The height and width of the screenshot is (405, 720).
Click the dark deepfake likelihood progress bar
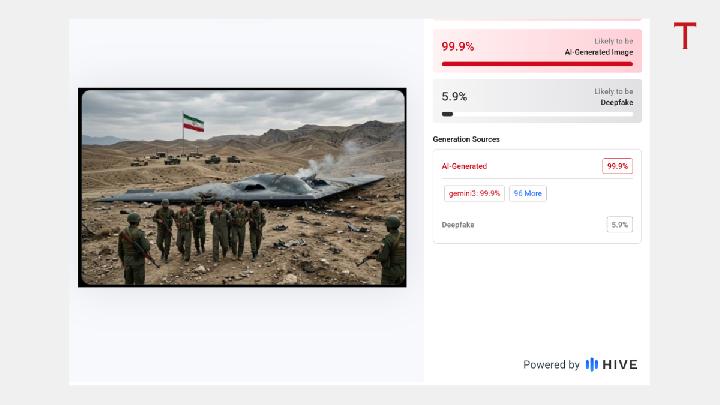click(x=447, y=114)
